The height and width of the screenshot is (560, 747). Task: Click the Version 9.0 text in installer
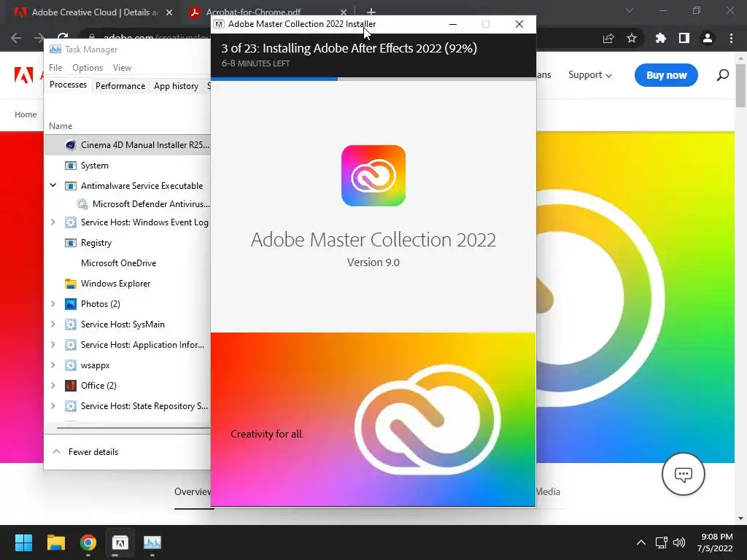pyautogui.click(x=373, y=262)
